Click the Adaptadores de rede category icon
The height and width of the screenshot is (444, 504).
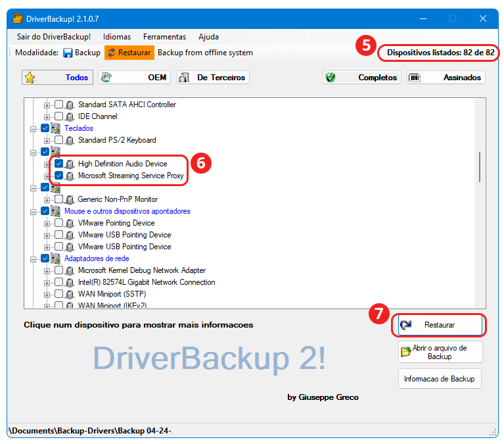point(56,259)
